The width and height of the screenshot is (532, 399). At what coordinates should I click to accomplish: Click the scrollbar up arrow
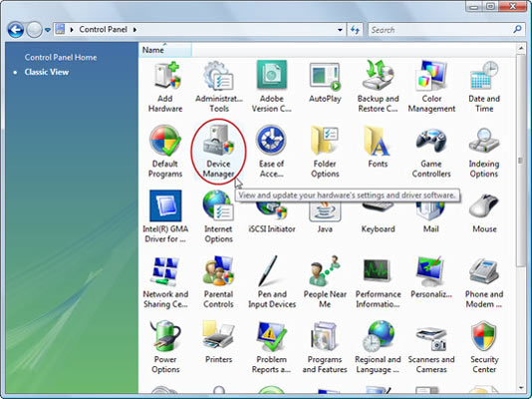(x=521, y=49)
